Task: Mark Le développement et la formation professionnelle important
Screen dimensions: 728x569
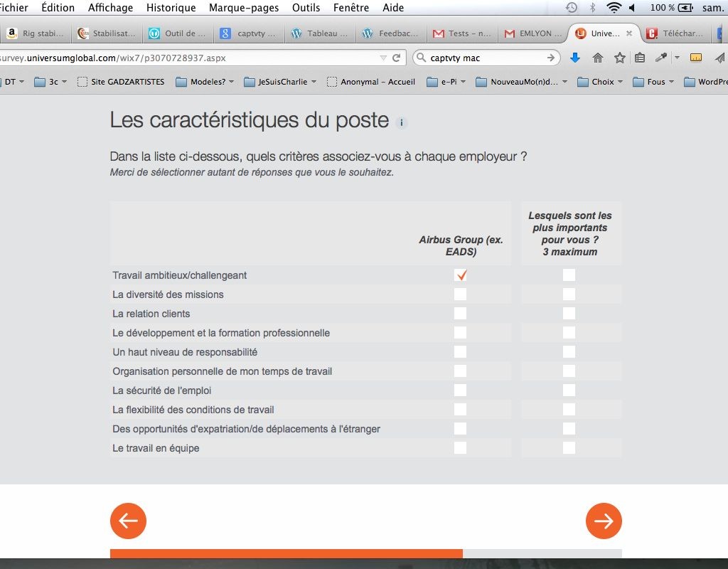Action: pos(569,333)
